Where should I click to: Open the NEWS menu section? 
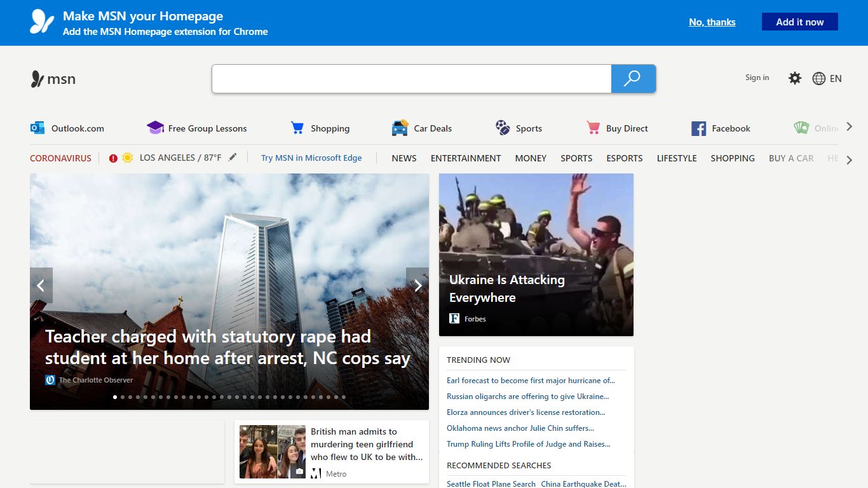pyautogui.click(x=404, y=158)
